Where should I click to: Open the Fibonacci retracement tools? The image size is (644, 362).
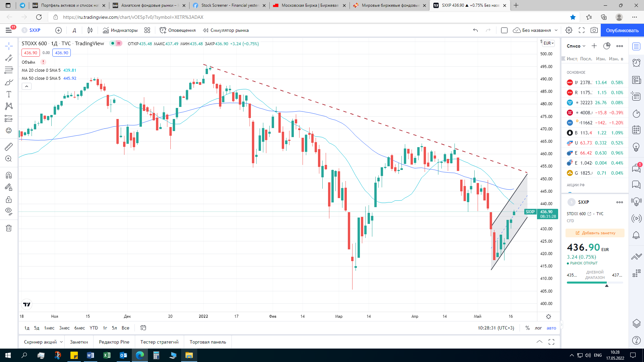tap(9, 70)
